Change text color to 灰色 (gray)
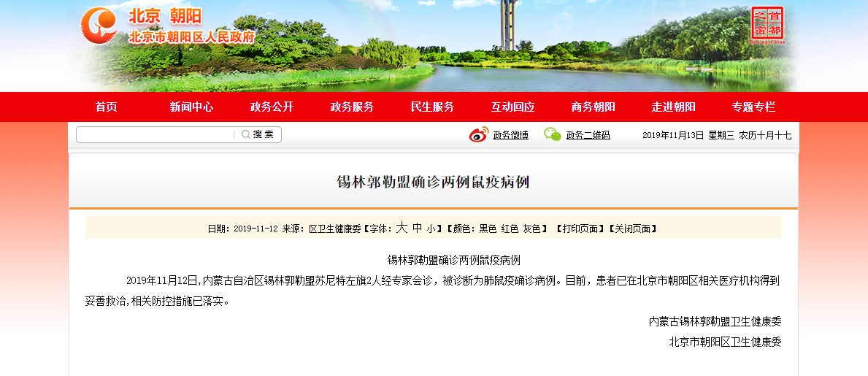This screenshot has height=376, width=868. (531, 229)
